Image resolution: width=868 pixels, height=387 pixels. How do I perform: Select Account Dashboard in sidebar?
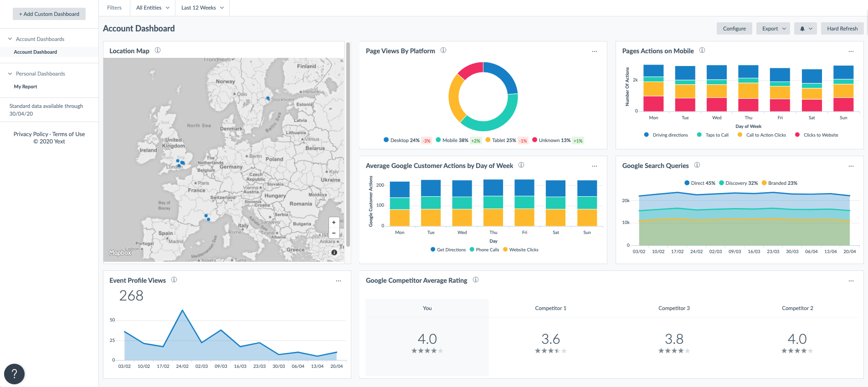36,52
